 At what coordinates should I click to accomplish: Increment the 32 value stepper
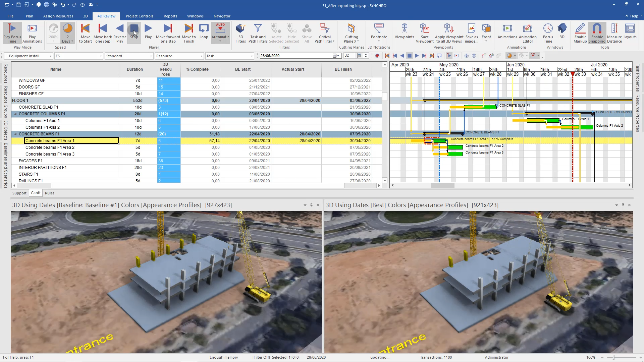click(366, 54)
